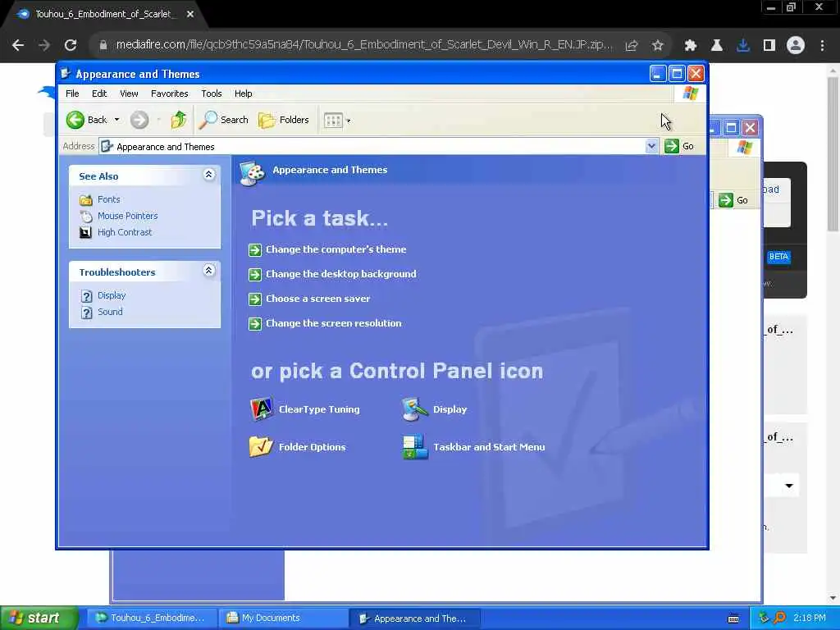Close the Touhou_6 Chrome tab
The image size is (840, 630).
point(190,14)
